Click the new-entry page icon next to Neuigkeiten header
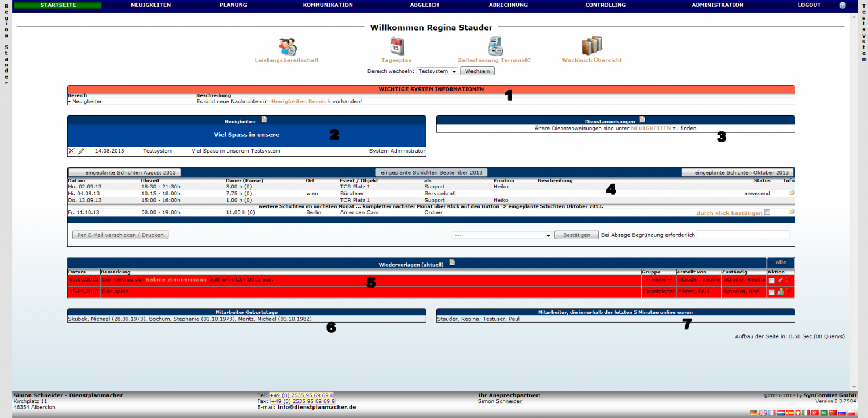This screenshot has height=418, width=868. pyautogui.click(x=264, y=120)
